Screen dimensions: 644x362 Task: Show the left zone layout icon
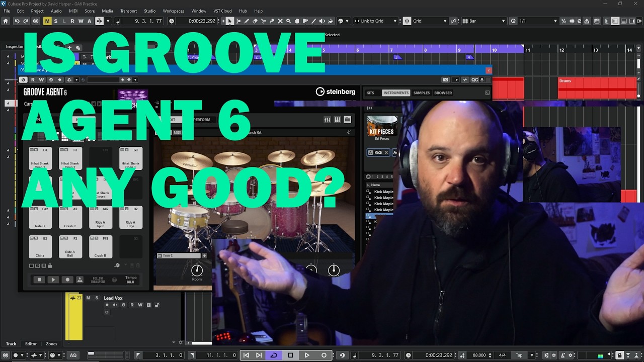616,21
